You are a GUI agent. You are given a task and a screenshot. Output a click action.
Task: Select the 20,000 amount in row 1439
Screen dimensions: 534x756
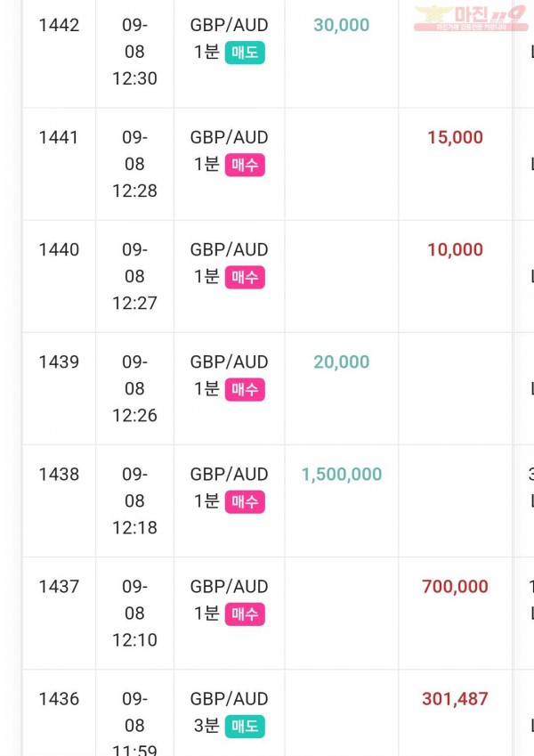[x=342, y=362]
